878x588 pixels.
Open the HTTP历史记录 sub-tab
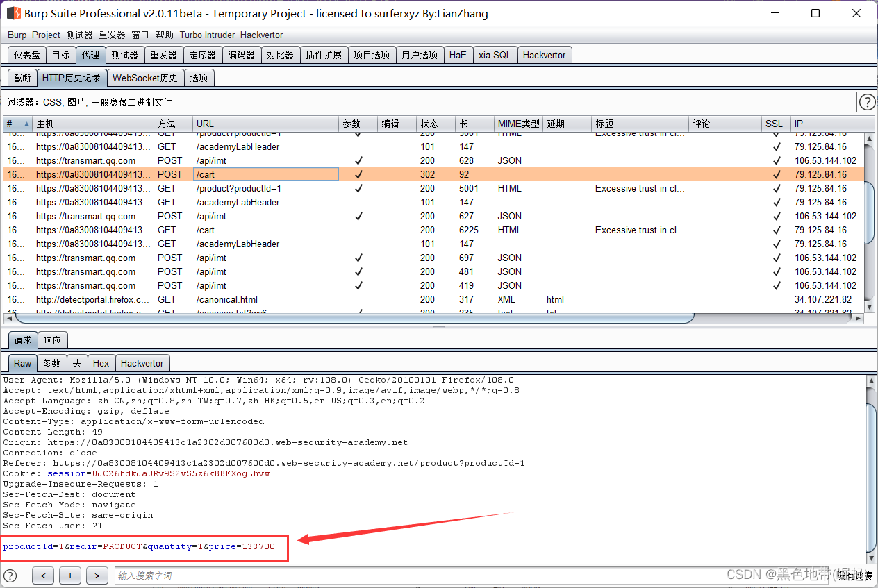pos(72,78)
